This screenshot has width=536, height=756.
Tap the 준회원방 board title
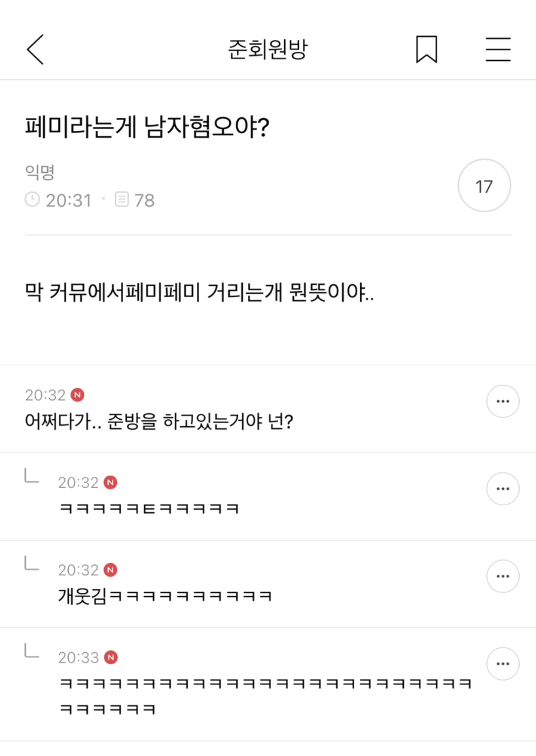[268, 49]
